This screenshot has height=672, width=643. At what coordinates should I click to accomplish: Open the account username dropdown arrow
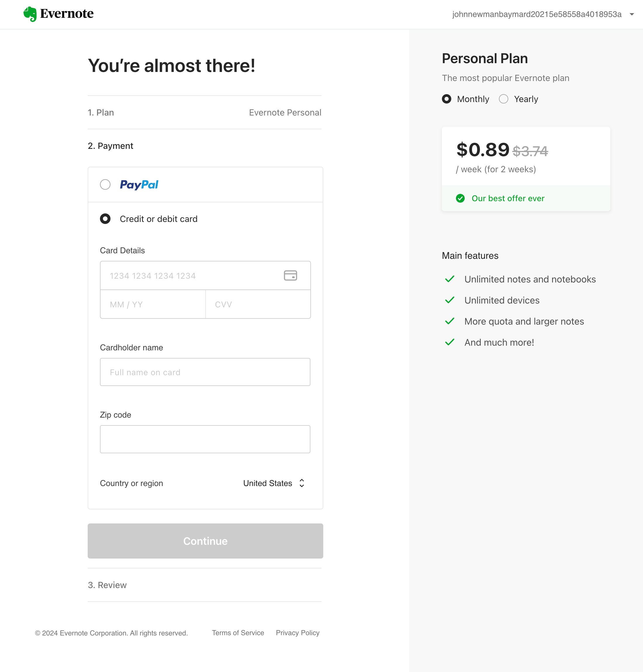[x=632, y=14]
